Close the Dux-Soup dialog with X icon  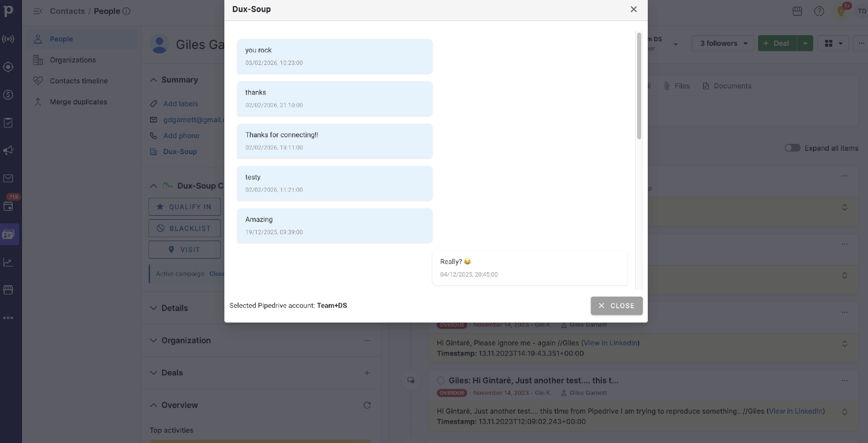[633, 9]
